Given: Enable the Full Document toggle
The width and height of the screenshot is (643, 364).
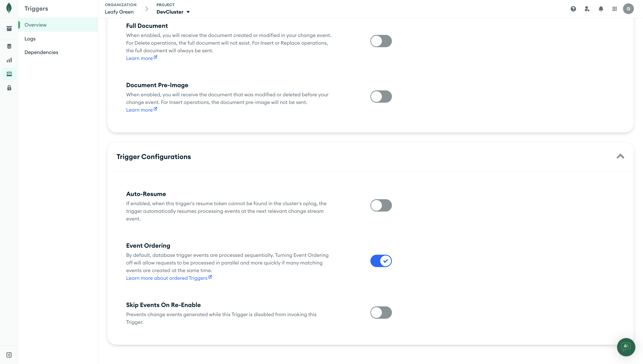Looking at the screenshot, I should (381, 41).
